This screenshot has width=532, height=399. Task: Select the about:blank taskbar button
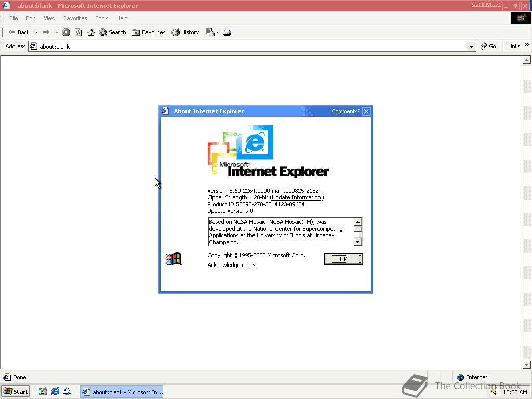pyautogui.click(x=122, y=392)
